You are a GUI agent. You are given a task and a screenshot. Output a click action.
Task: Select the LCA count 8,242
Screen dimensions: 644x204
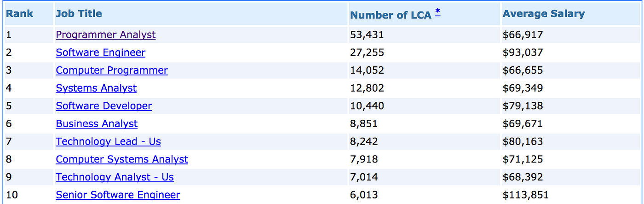coord(364,141)
